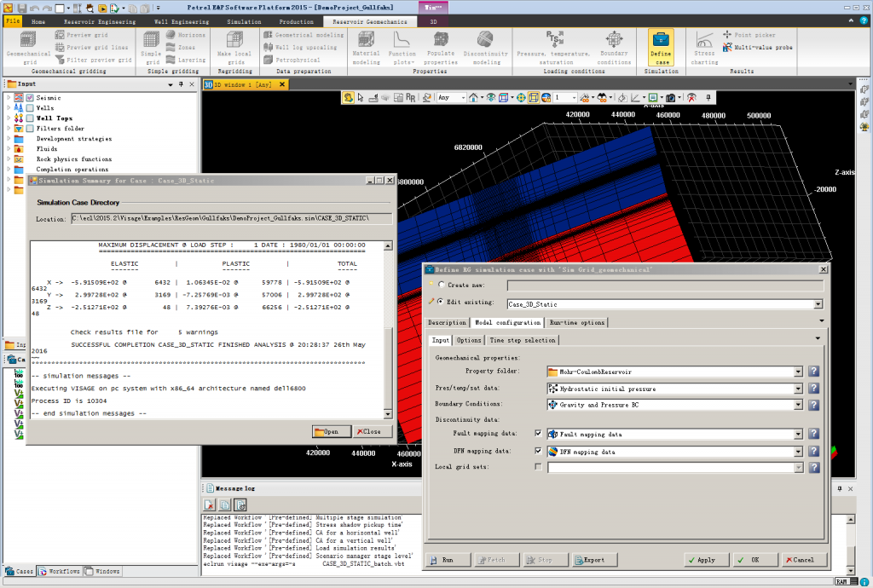This screenshot has width=873, height=588.
Task: Click the Point picker tool in Results group
Action: click(x=749, y=34)
